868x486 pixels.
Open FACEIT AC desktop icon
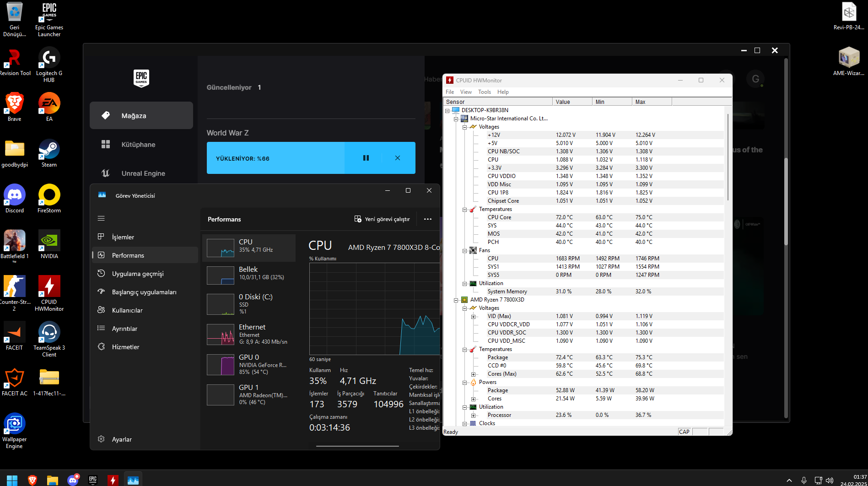click(14, 382)
